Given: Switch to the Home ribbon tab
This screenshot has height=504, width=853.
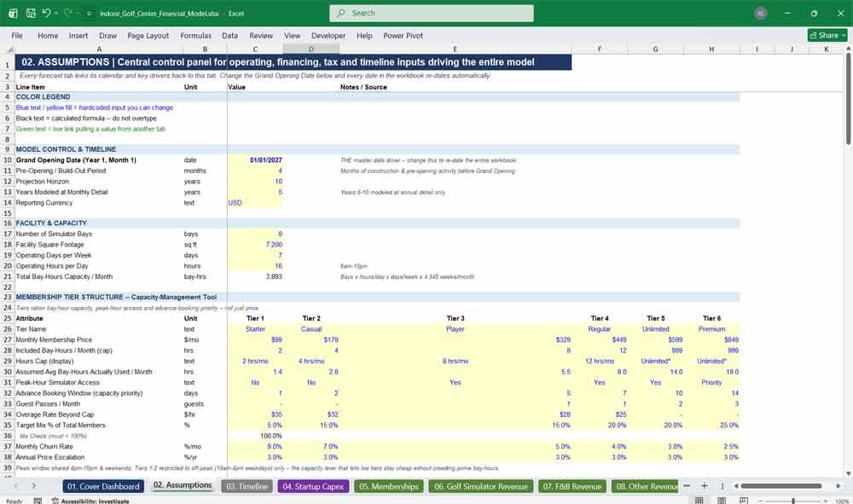Looking at the screenshot, I should coord(47,35).
